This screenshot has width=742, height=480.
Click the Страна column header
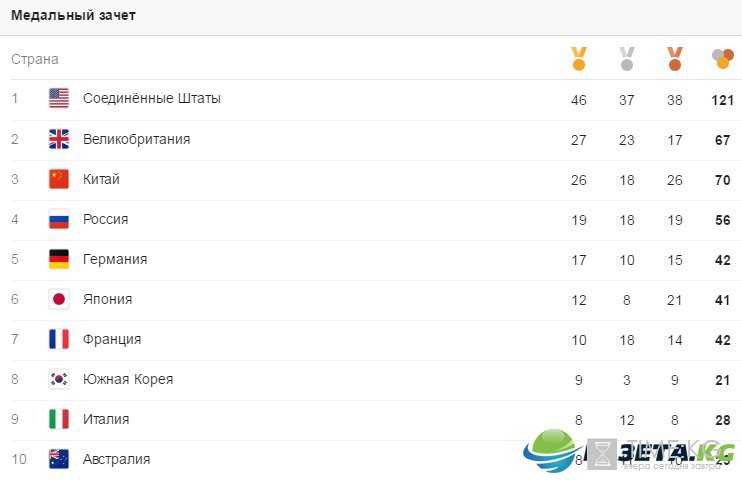pyautogui.click(x=35, y=59)
